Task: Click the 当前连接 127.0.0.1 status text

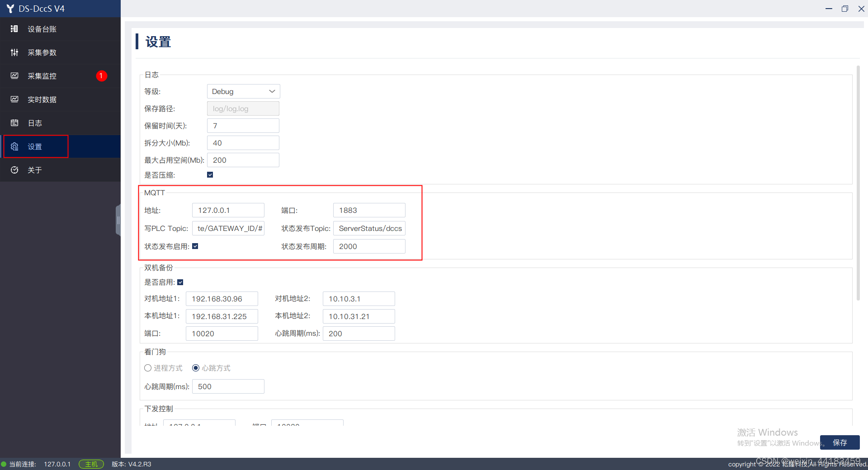Action: [x=40, y=464]
